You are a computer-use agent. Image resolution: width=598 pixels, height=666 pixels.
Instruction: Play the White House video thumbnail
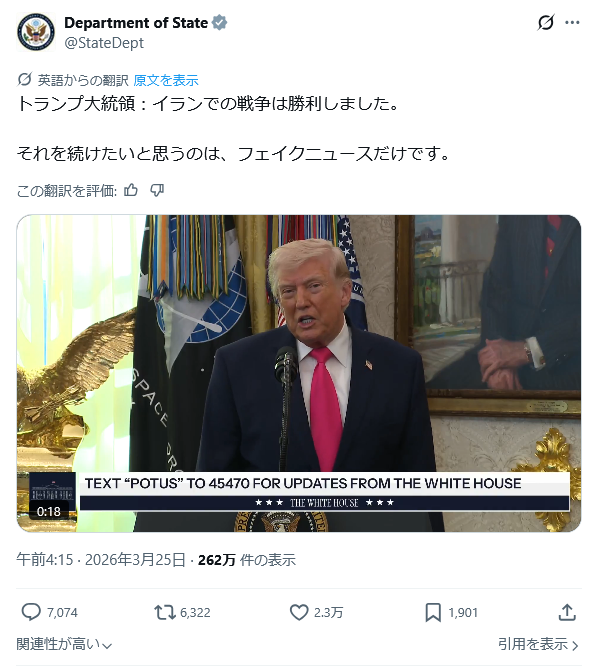point(299,373)
